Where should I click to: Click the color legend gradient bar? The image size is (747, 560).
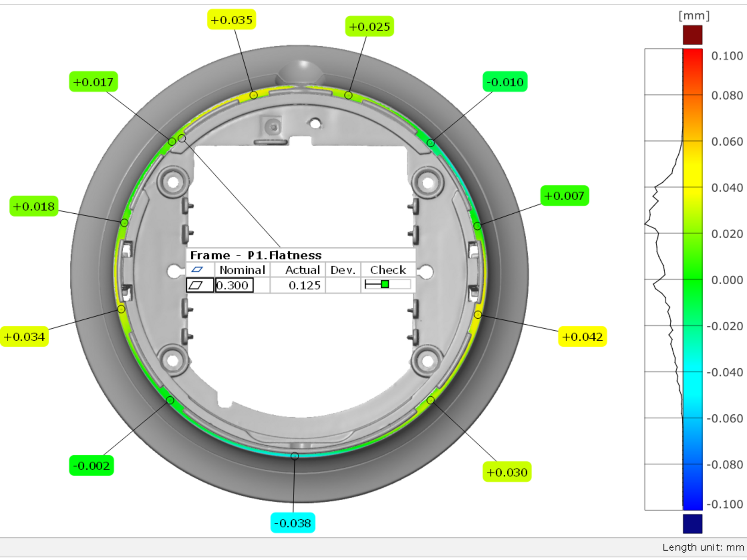pyautogui.click(x=692, y=279)
